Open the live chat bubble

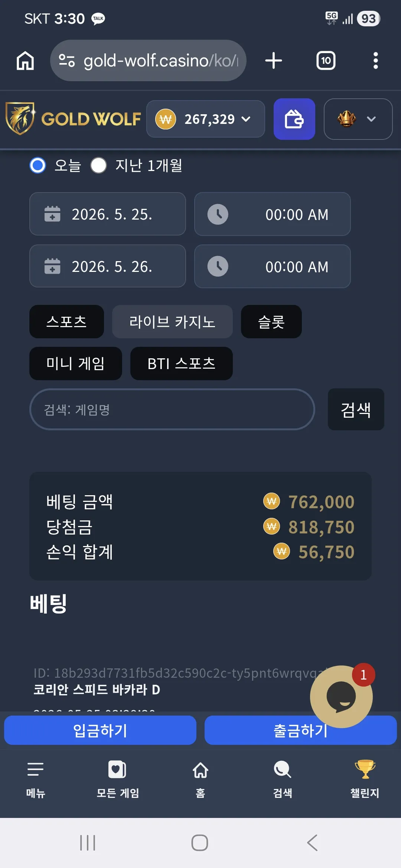[341, 697]
